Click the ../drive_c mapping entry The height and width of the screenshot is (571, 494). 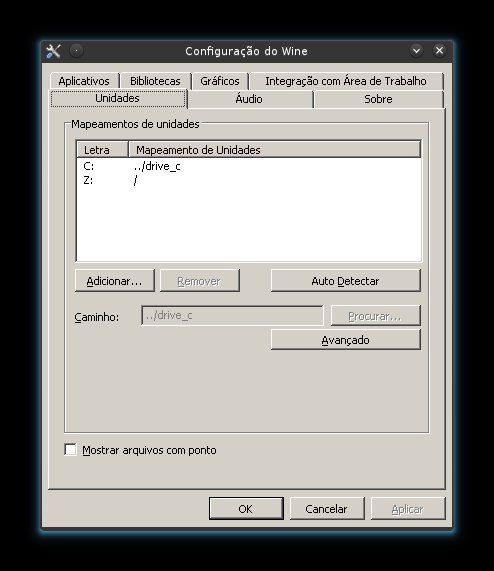point(157,166)
